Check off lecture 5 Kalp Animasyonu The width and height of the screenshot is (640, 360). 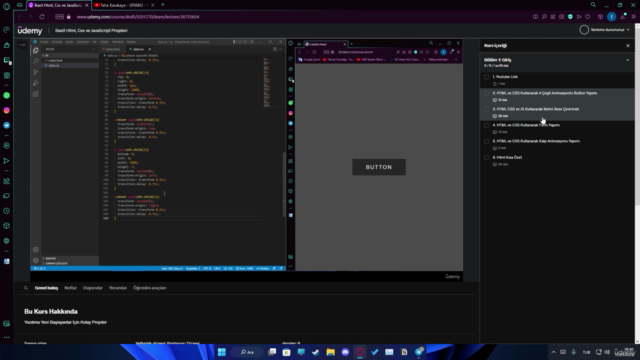(x=486, y=141)
